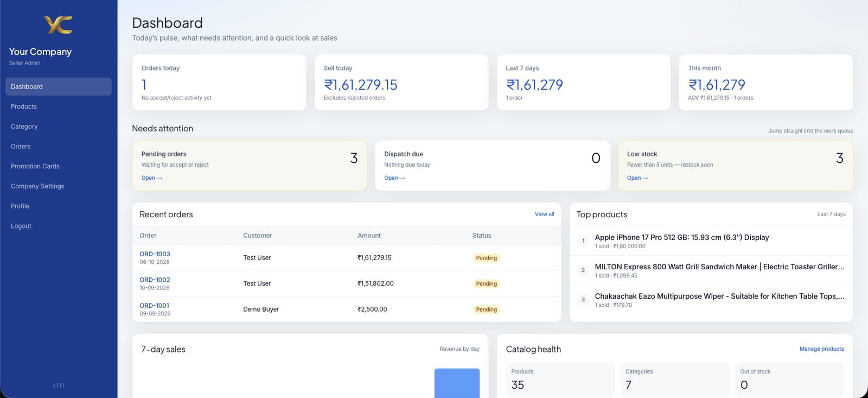Screen dimensions: 868x398
Task: Select the MILTON Express Grill Sandwich Maker product
Action: click(711, 270)
